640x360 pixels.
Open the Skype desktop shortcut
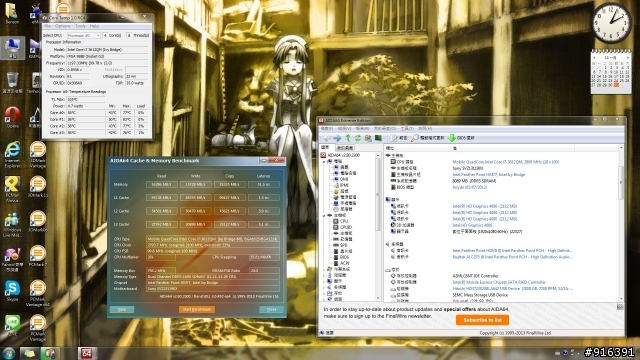click(x=12, y=291)
